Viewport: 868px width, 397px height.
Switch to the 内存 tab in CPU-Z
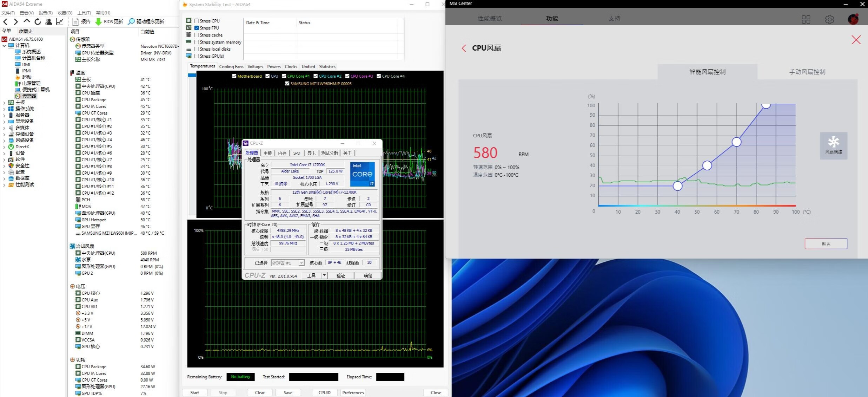pyautogui.click(x=282, y=153)
